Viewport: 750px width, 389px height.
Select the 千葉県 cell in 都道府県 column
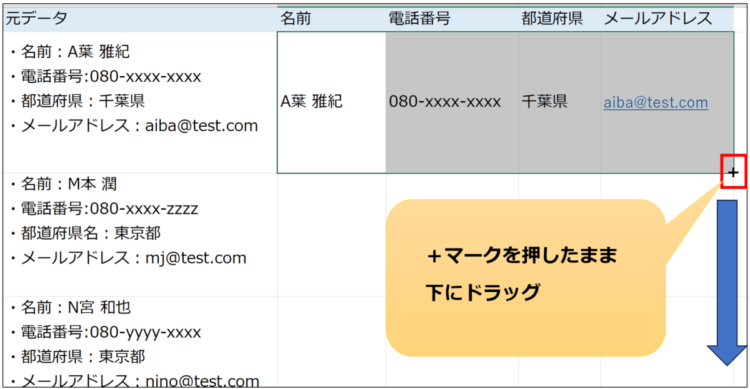[560, 102]
